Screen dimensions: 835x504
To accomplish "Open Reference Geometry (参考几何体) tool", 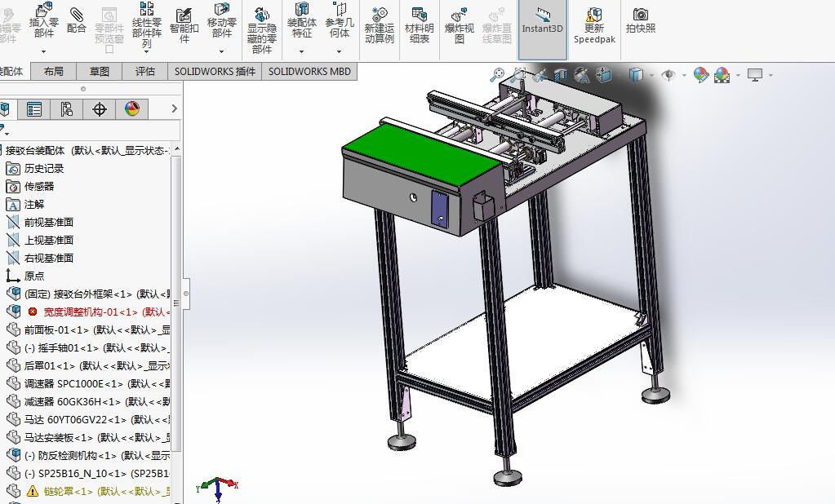I will pos(340,20).
